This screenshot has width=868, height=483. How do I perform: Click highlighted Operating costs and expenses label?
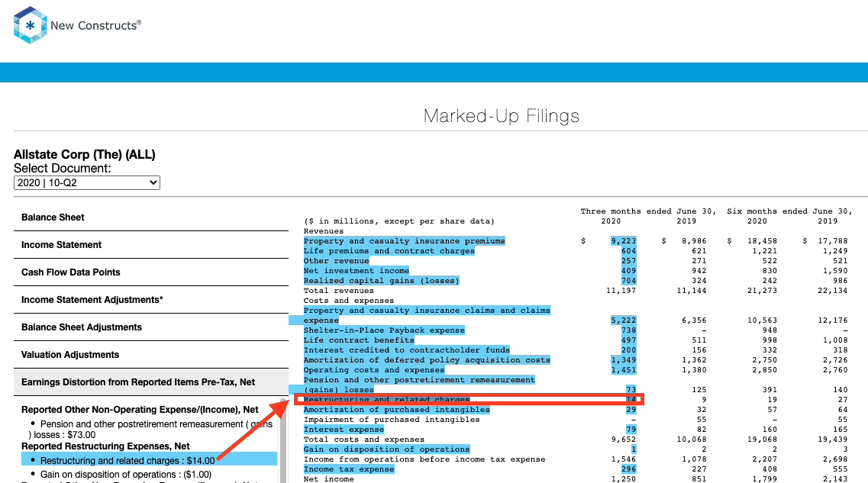click(373, 370)
